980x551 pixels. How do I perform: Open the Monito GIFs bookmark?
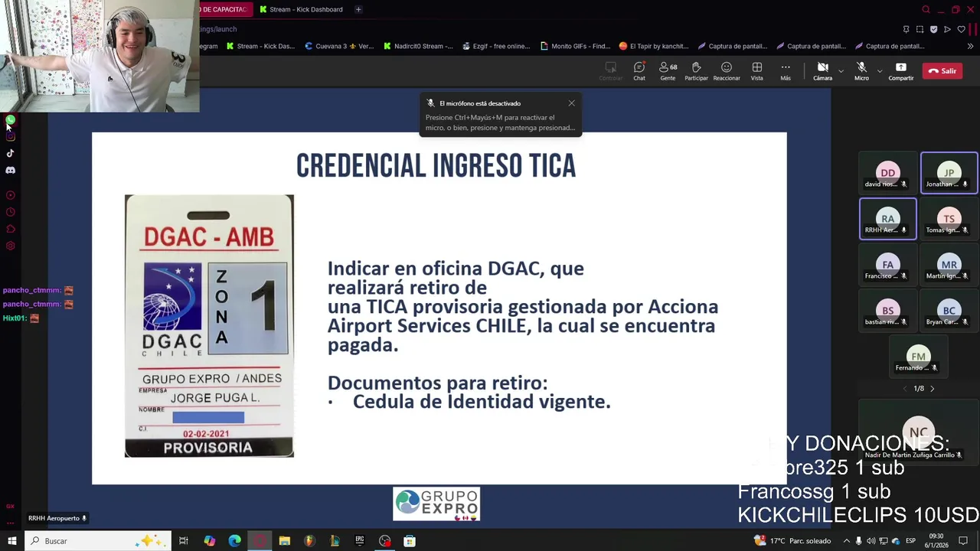(x=575, y=46)
